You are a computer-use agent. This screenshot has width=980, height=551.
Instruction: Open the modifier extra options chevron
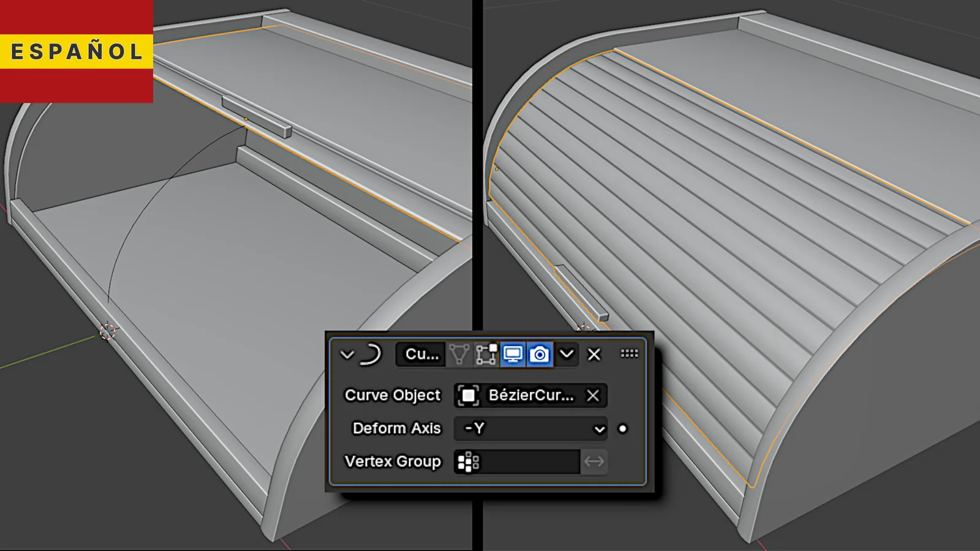567,354
